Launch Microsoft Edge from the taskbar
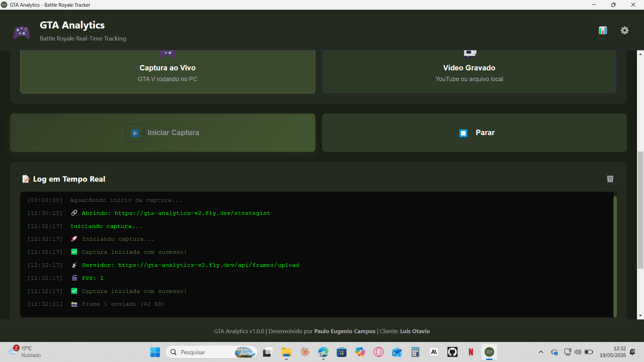Viewport: 644px width, 362px height. click(x=323, y=352)
